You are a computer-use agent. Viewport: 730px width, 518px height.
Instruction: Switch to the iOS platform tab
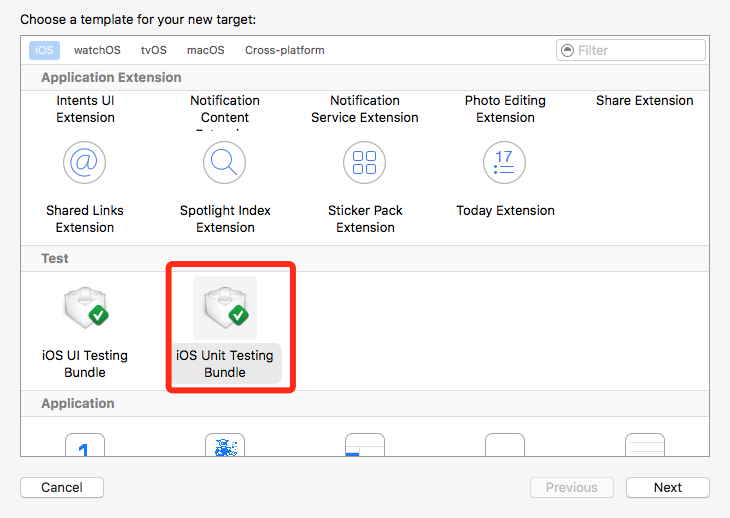point(44,50)
